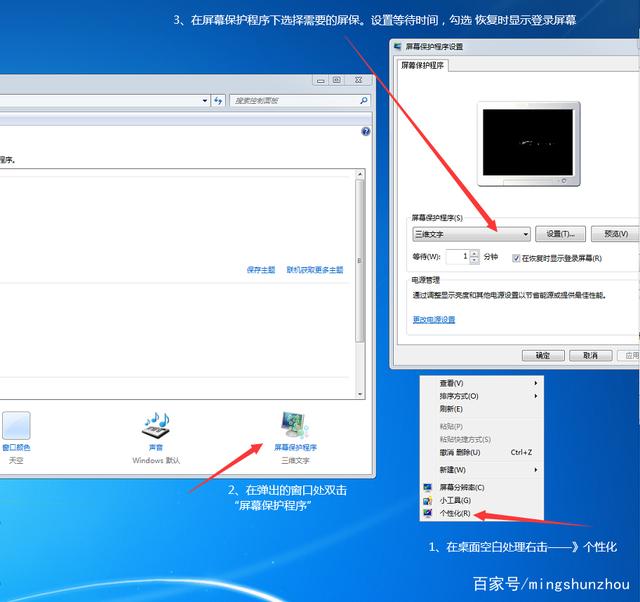This screenshot has height=602, width=640.
Task: Click the 等待(W) minutes input field
Action: coord(458,257)
